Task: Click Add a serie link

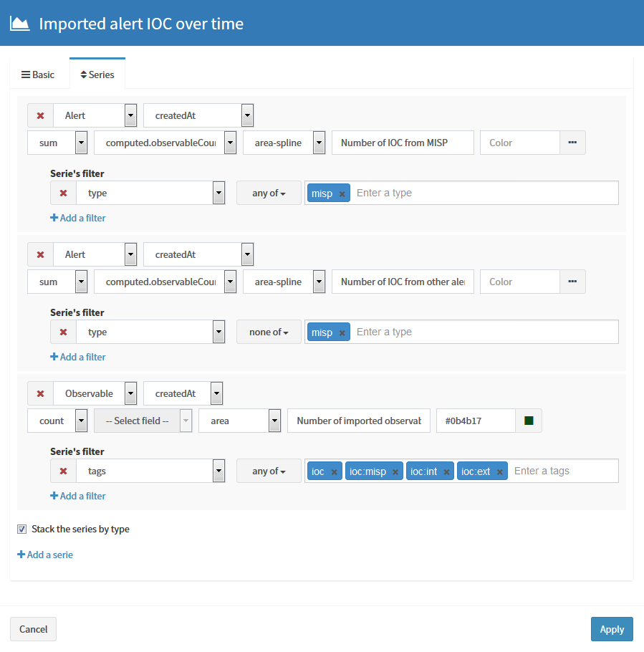Action: pos(45,555)
